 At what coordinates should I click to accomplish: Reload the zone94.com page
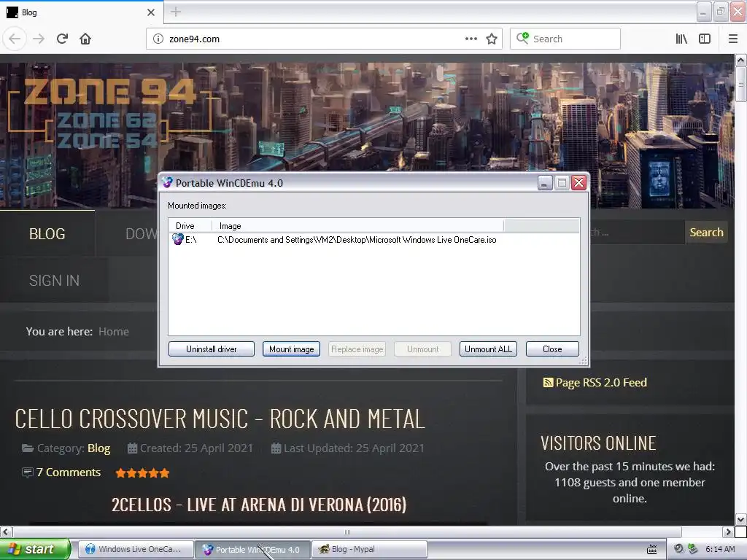point(62,39)
